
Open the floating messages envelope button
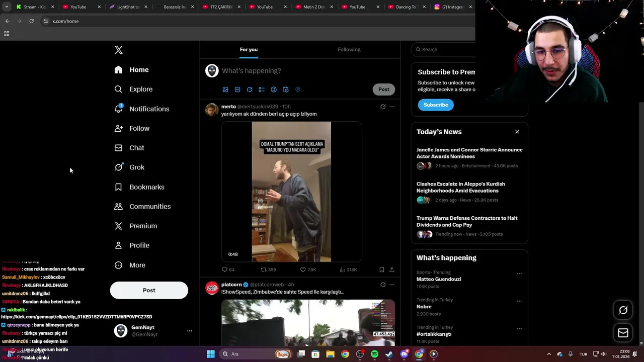(x=623, y=333)
